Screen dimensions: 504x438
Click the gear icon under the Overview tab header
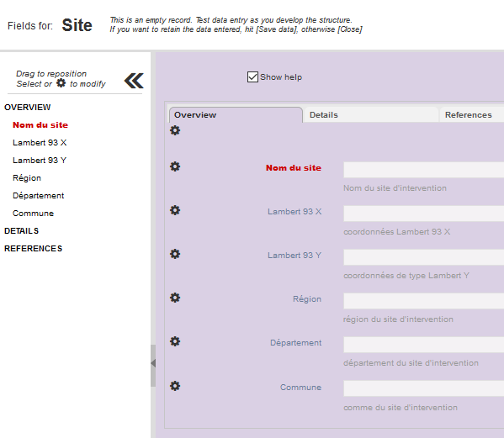click(x=175, y=130)
